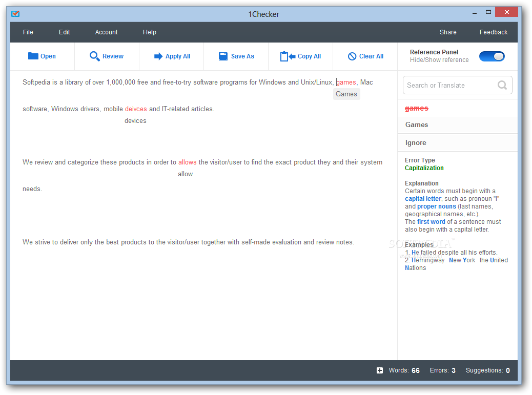The width and height of the screenshot is (532, 395).
Task: Click the Suggestions: 0 status entry
Action: (487, 370)
